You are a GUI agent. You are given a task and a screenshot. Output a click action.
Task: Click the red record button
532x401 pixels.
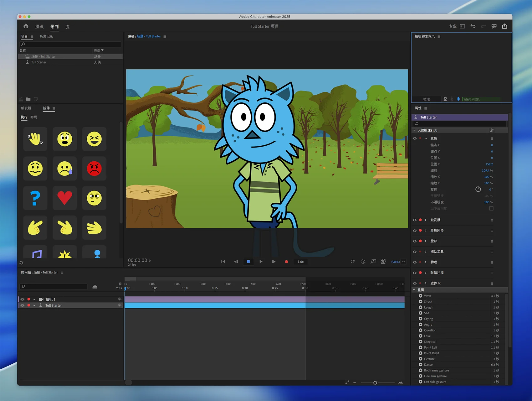(286, 262)
